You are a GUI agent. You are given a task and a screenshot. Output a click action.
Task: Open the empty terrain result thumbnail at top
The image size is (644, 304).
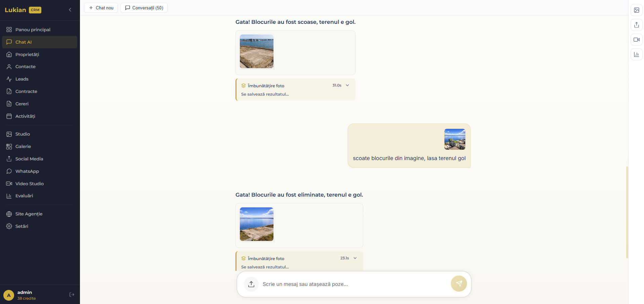click(x=257, y=51)
